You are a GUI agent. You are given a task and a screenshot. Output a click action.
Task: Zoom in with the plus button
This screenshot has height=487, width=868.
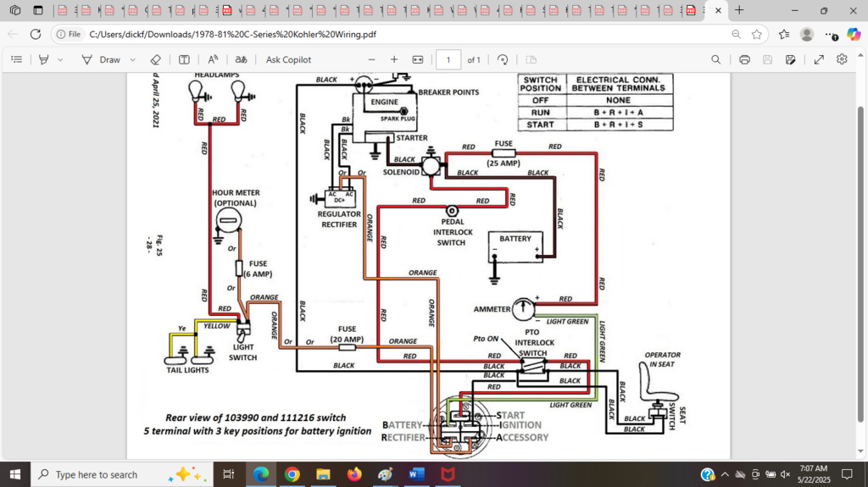coord(394,60)
